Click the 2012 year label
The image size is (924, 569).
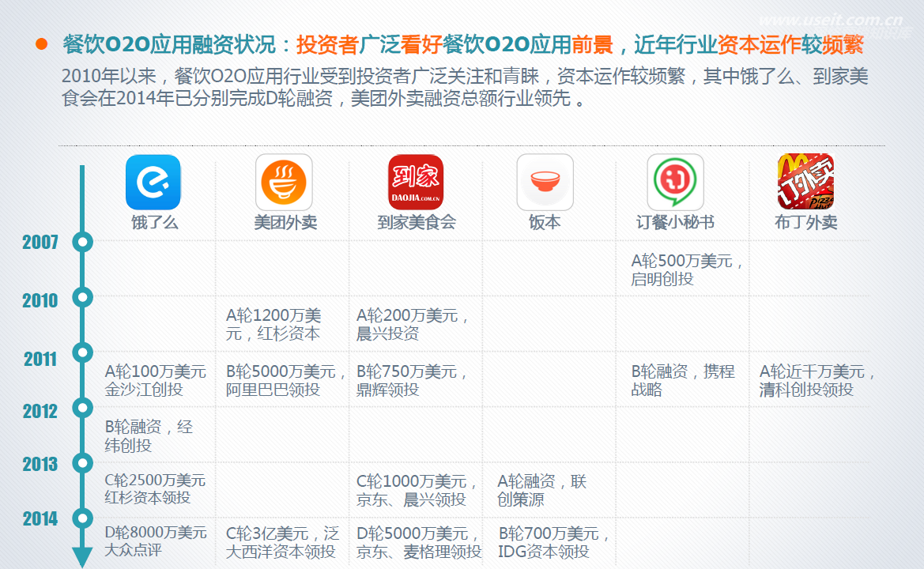[x=40, y=411]
